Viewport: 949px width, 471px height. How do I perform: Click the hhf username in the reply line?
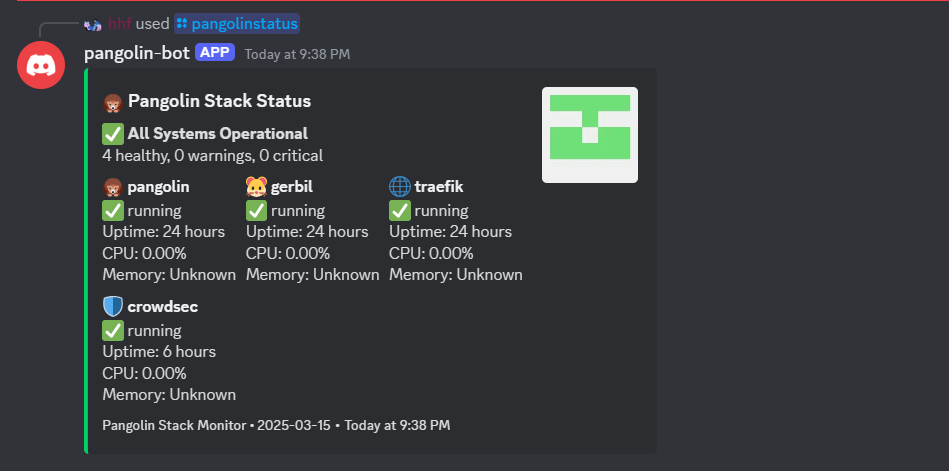point(119,24)
